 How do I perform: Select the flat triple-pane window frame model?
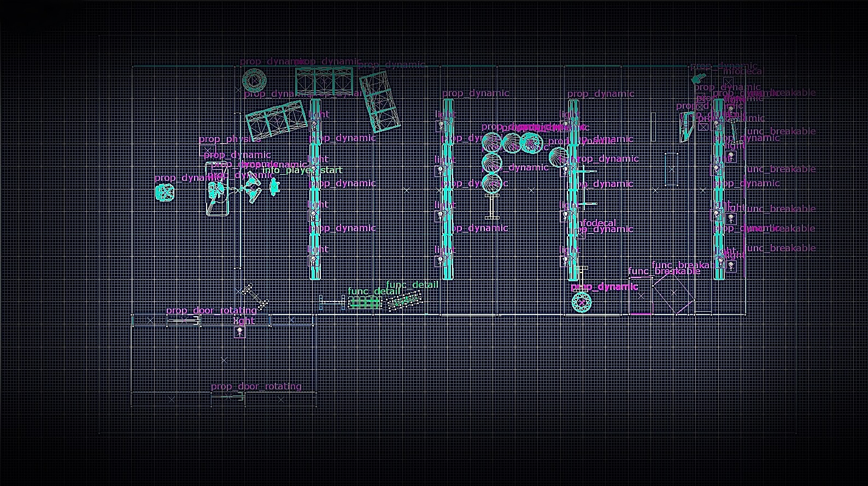coord(324,82)
